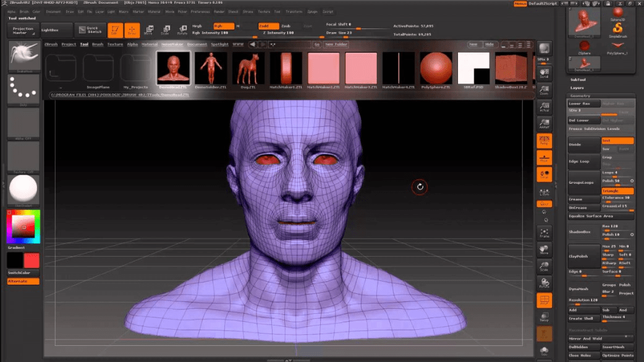The width and height of the screenshot is (644, 362).
Task: Toggle Persp perspective view
Action: click(544, 140)
